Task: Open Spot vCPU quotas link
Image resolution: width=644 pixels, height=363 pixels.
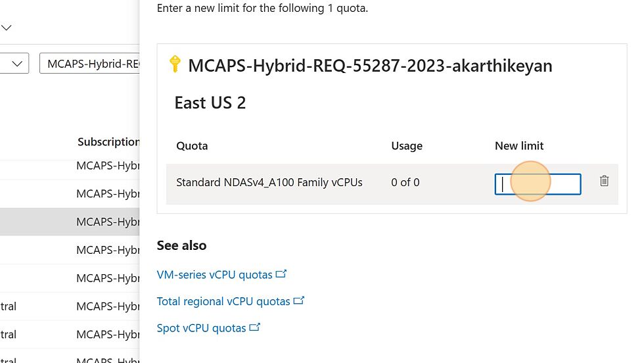Action: tap(201, 328)
